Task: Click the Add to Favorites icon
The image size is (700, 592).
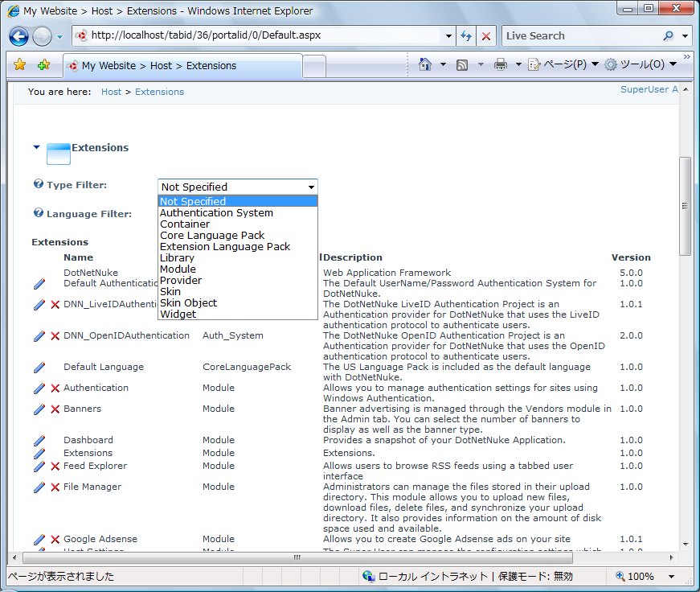Action: 43,65
